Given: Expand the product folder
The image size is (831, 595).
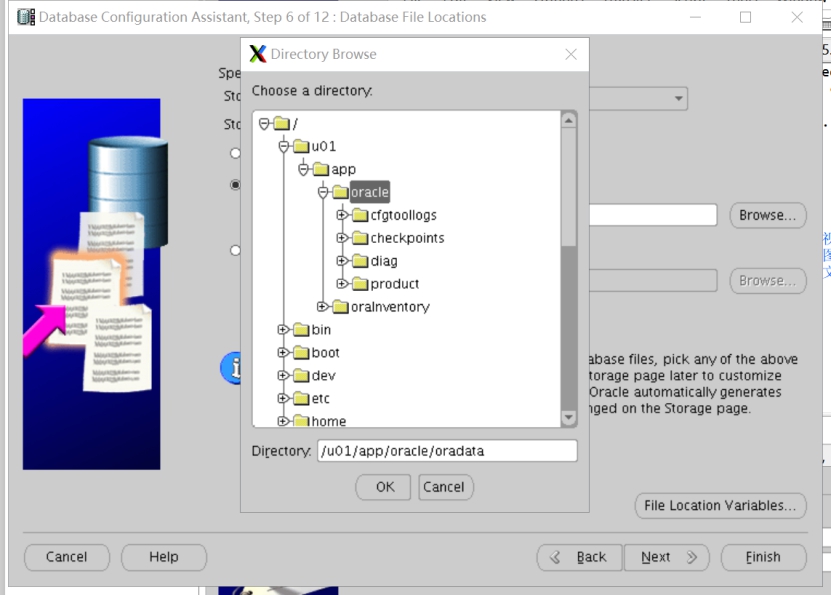Looking at the screenshot, I should (x=342, y=284).
